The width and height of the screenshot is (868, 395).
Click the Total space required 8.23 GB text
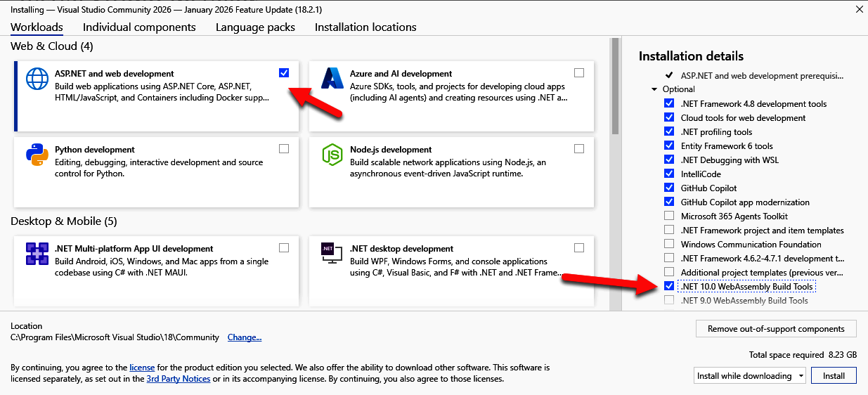click(803, 355)
